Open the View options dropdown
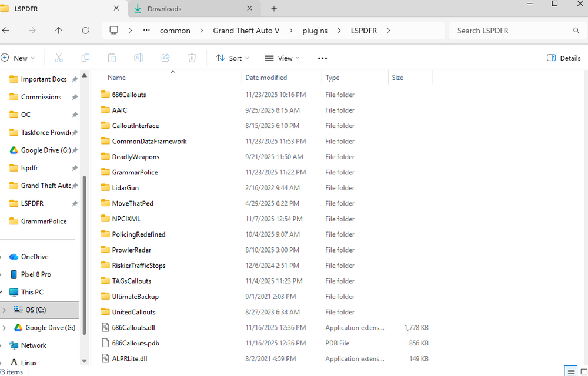 point(282,58)
